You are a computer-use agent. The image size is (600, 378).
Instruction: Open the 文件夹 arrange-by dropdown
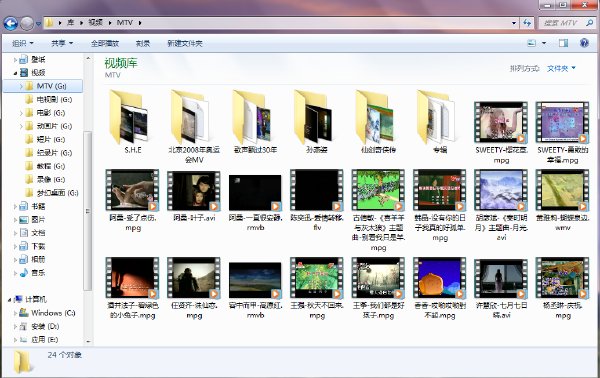[561, 68]
